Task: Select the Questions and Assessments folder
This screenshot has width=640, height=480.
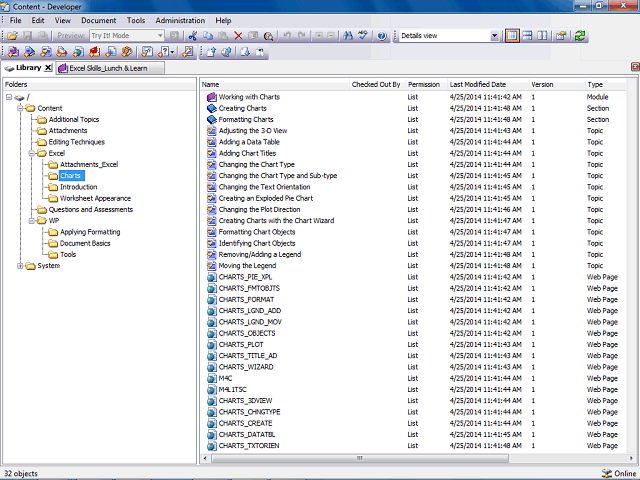Action: pyautogui.click(x=91, y=209)
